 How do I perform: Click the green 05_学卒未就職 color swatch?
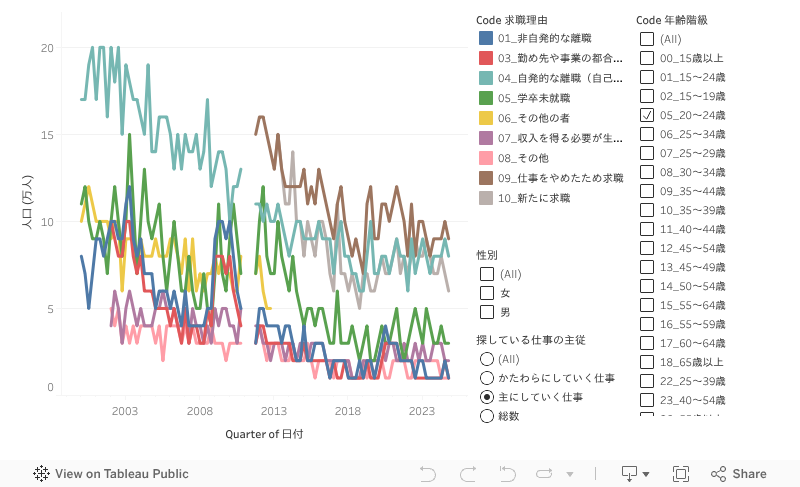486,98
